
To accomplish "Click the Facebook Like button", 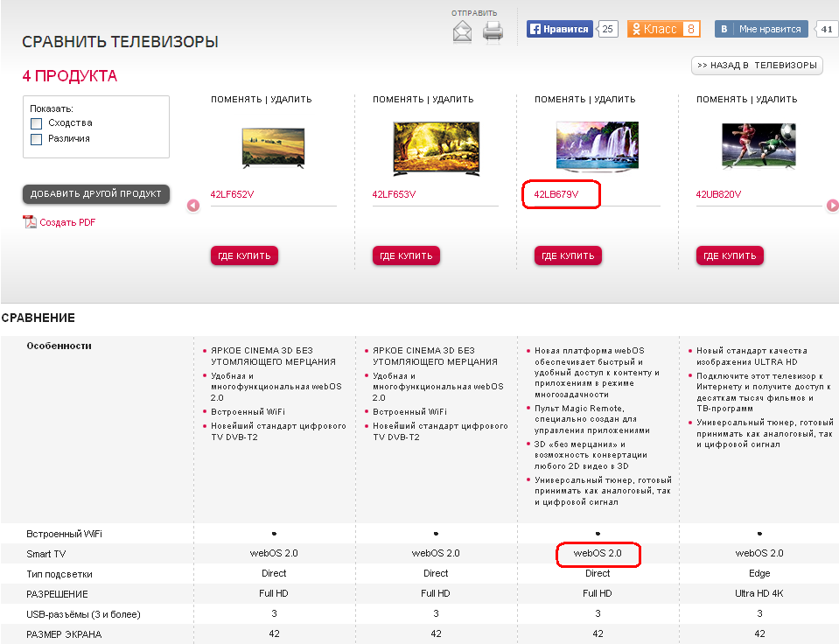I will [560, 29].
